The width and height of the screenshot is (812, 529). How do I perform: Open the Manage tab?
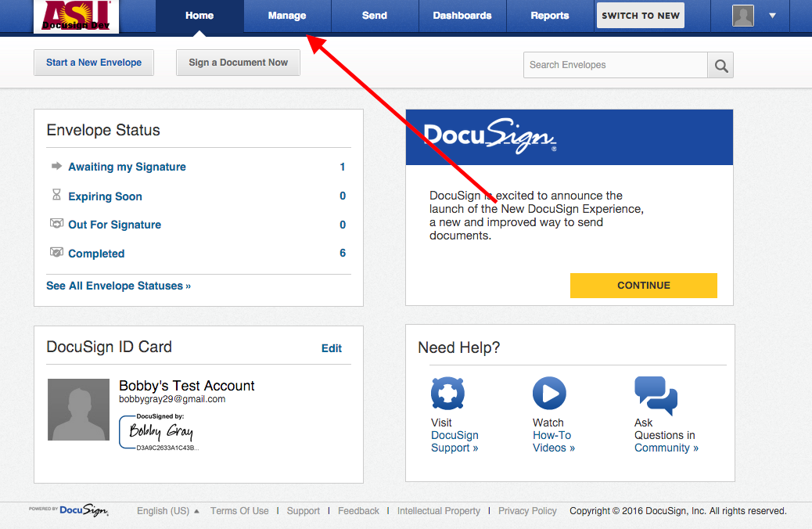tap(287, 16)
